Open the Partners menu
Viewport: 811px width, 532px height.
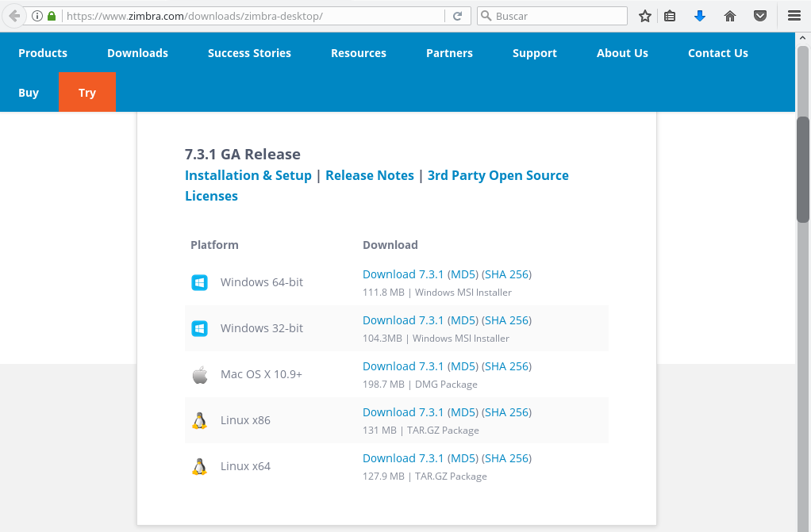[x=449, y=53]
